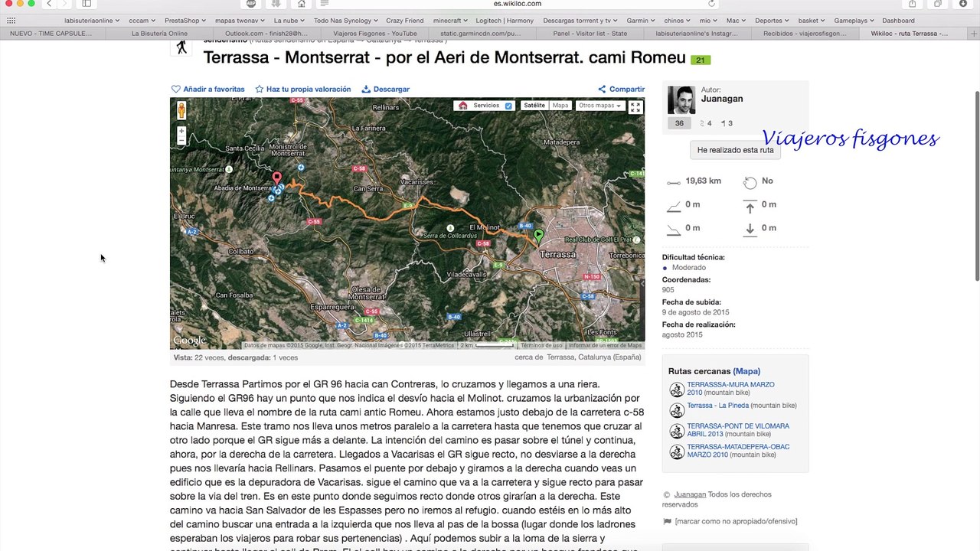This screenshot has height=551, width=980.
Task: Share the route with Compartir
Action: [x=622, y=89]
